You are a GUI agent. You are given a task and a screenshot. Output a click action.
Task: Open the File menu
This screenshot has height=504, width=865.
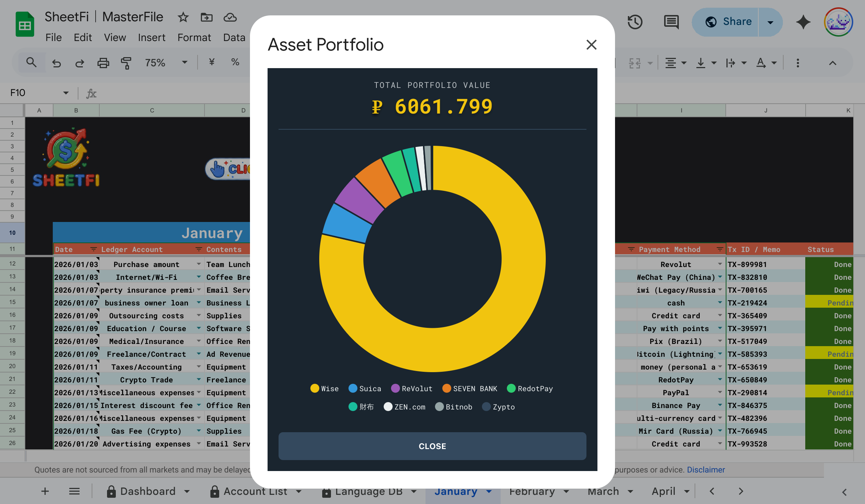tap(54, 37)
